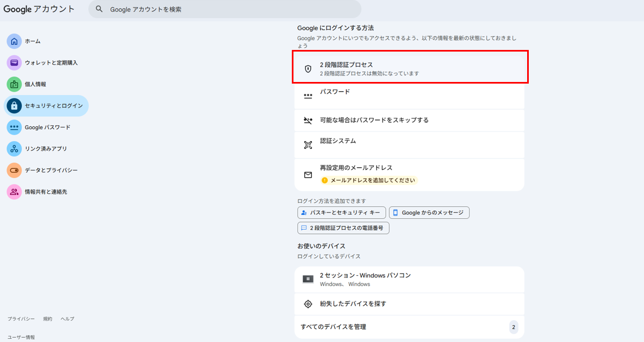Select セキュリティとログイン menu item
Screen dimensions: 644x342
click(x=46, y=106)
